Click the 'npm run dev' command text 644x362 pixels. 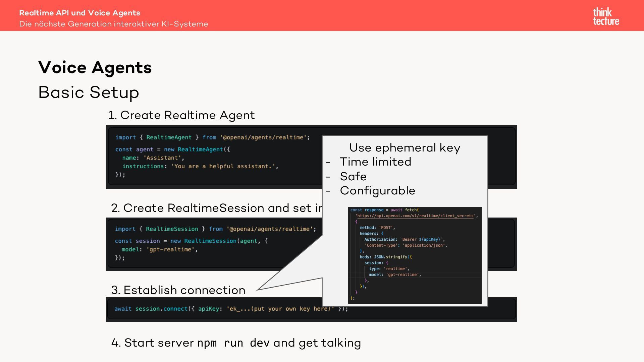point(233,343)
